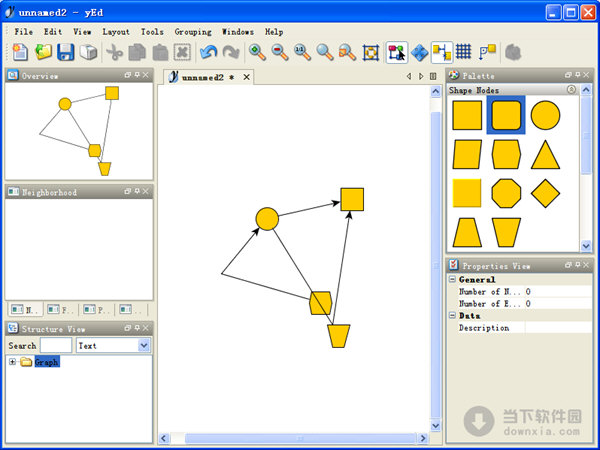Open the File menu
600x450 pixels.
[23, 32]
